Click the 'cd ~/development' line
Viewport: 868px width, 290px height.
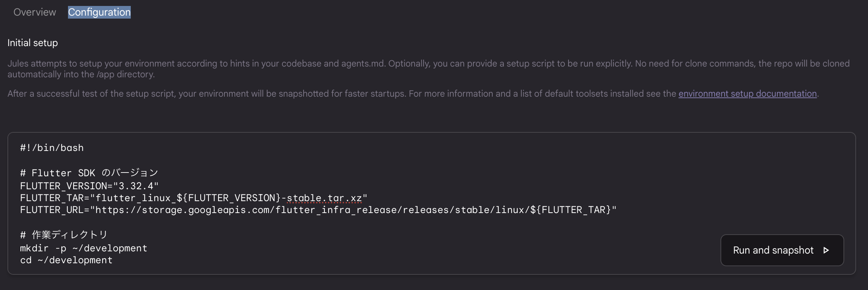pyautogui.click(x=66, y=260)
